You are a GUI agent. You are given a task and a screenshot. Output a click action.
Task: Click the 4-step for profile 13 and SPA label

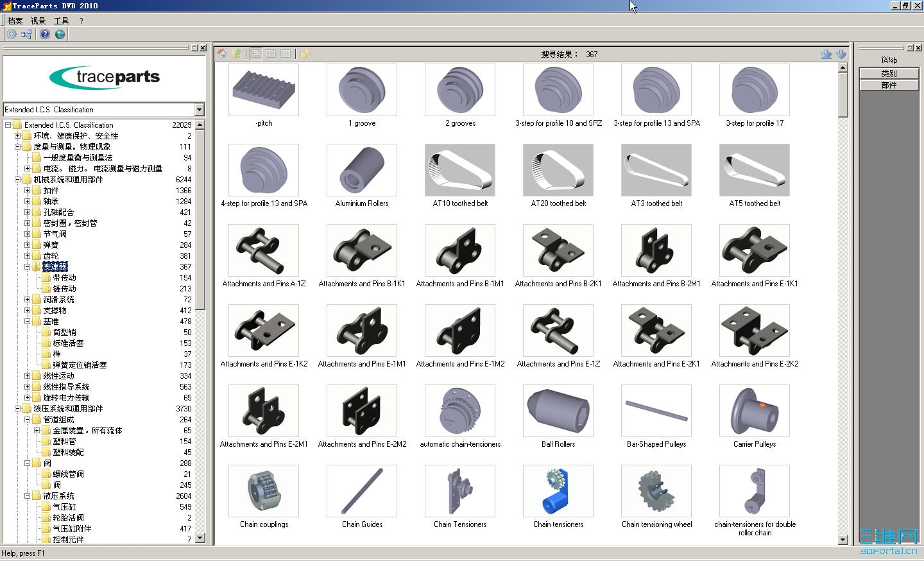[264, 203]
